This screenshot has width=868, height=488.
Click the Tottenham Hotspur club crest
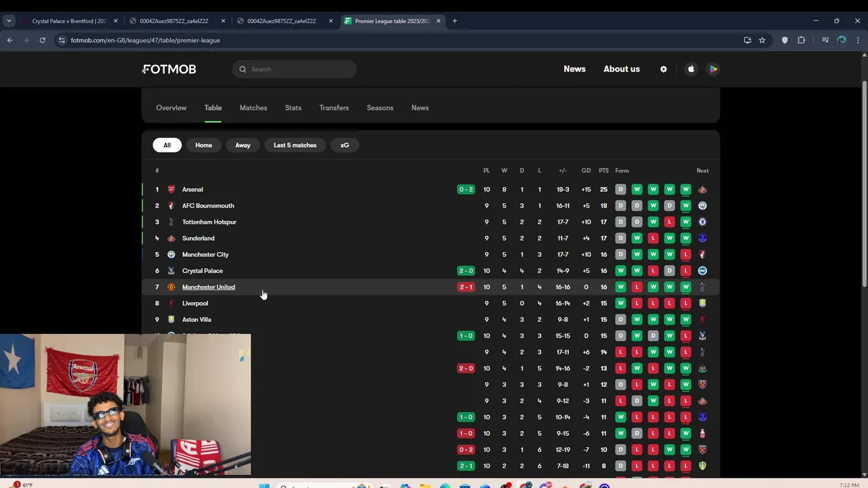(171, 222)
